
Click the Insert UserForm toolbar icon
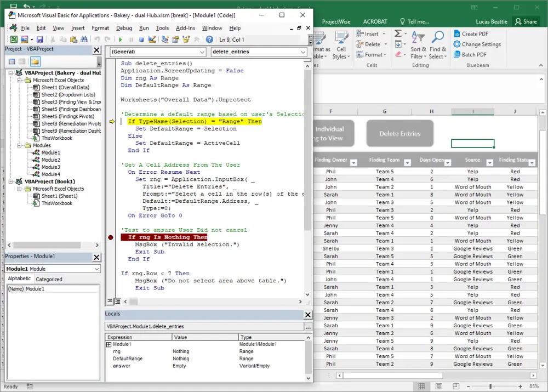coord(24,39)
